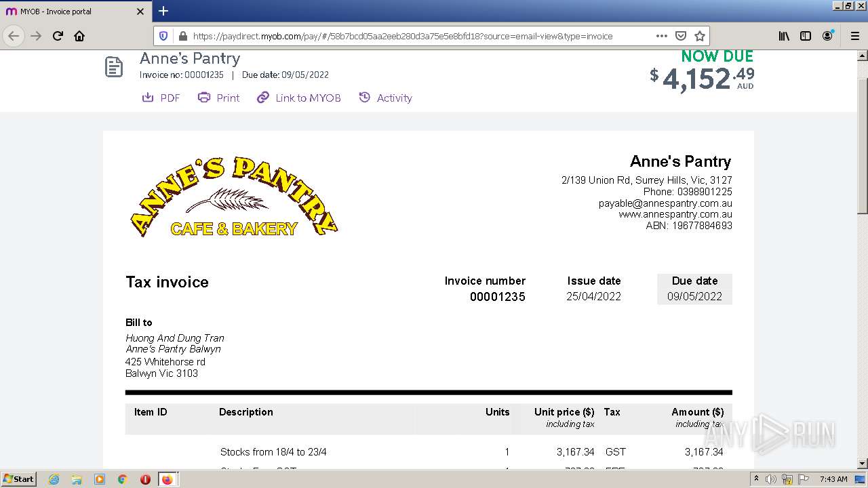The width and height of the screenshot is (868, 488).
Task: Show hidden system tray icons
Action: coord(757,479)
